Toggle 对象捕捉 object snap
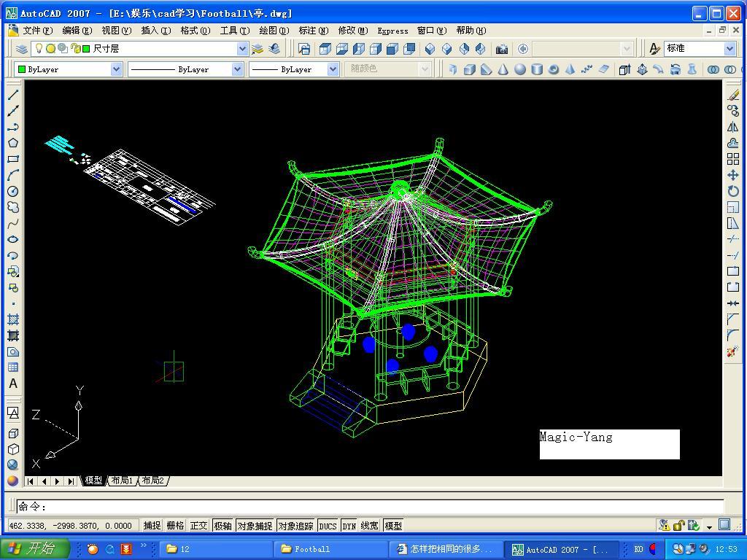The width and height of the screenshot is (747, 560). click(x=255, y=526)
